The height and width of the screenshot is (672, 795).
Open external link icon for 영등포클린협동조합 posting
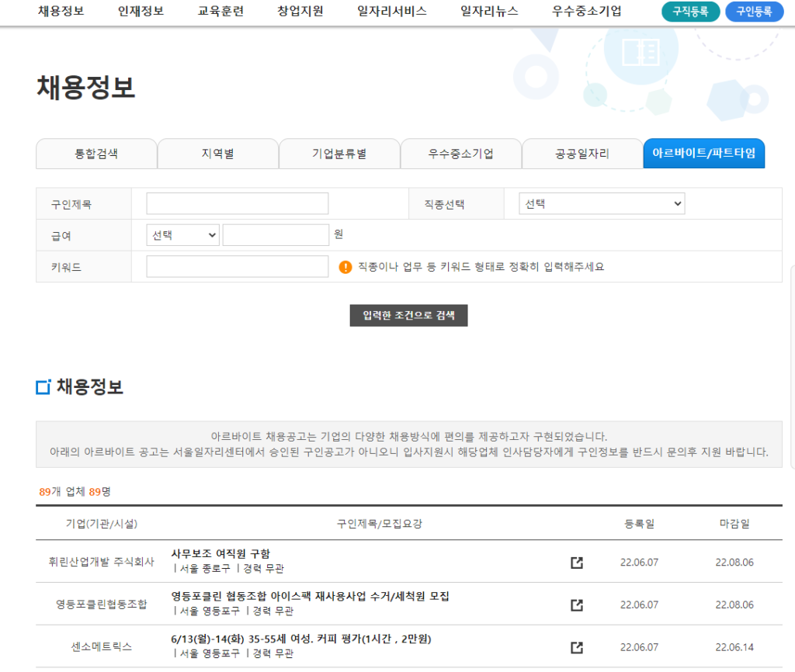point(577,604)
